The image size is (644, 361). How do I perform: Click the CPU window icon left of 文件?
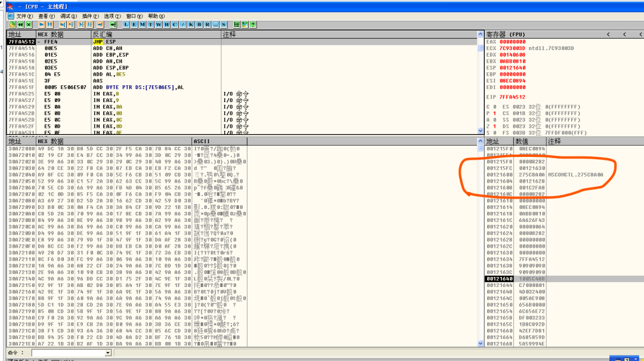coord(11,16)
